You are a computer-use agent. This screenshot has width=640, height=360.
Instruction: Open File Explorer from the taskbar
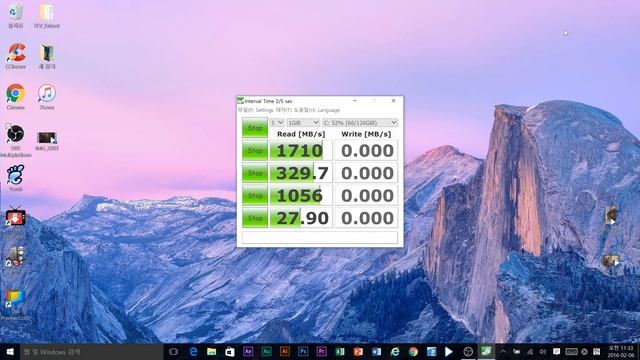coord(211,351)
